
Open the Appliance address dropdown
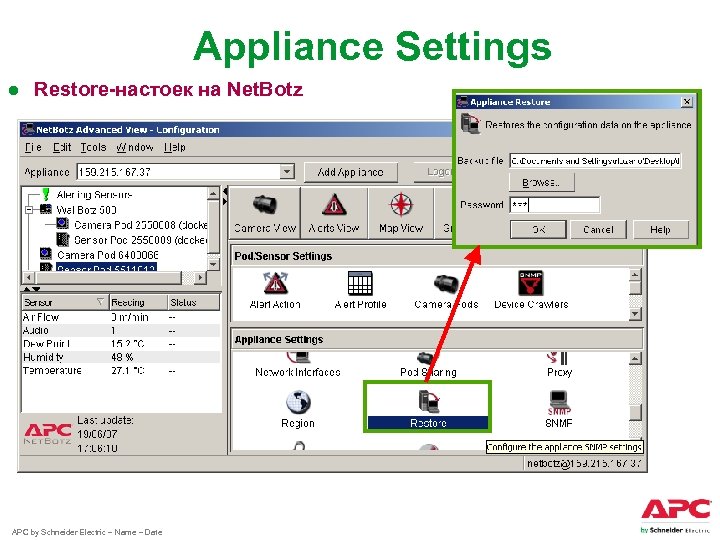[287, 172]
